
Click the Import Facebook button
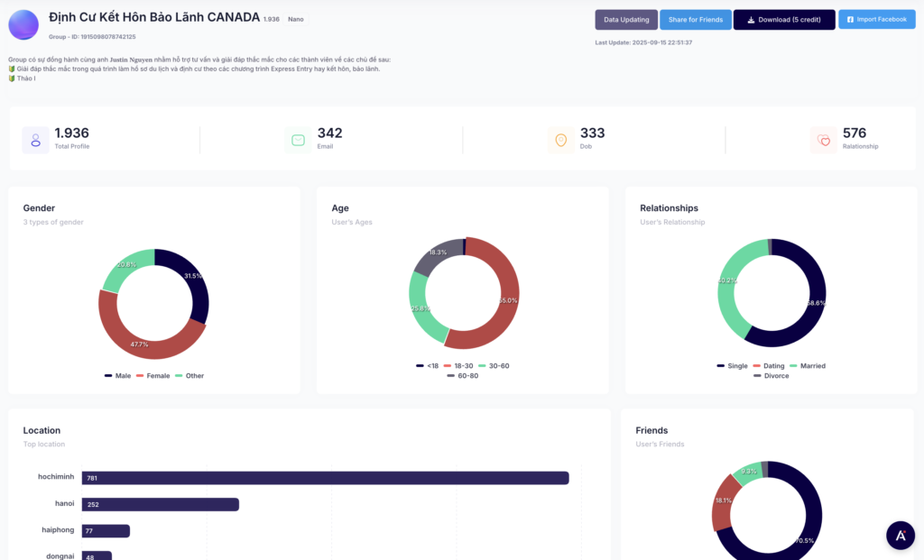(x=876, y=19)
